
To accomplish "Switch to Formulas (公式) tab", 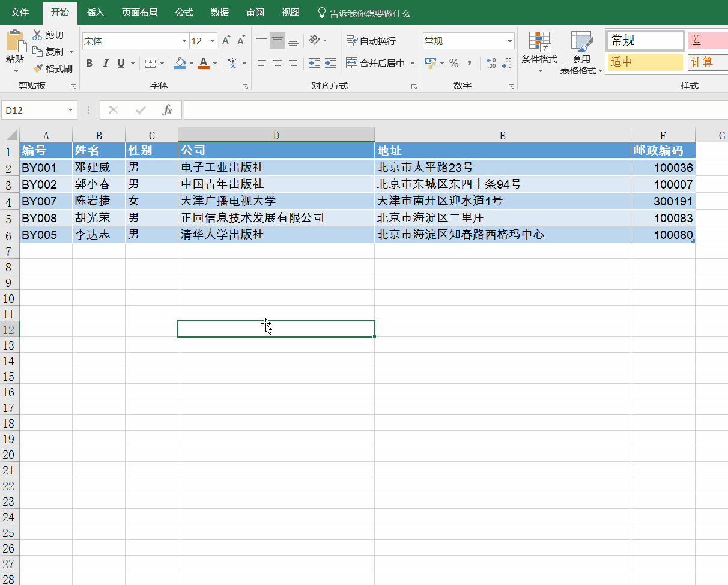I will pos(184,13).
